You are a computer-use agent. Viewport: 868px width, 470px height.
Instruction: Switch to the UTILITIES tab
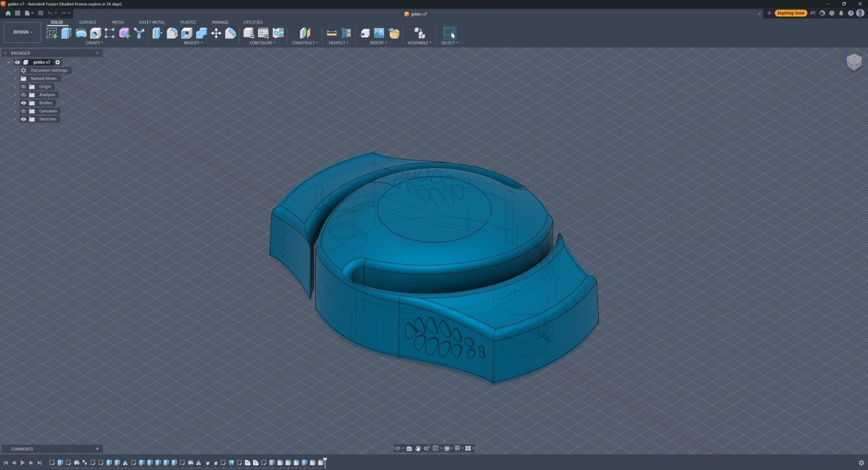[x=253, y=22]
